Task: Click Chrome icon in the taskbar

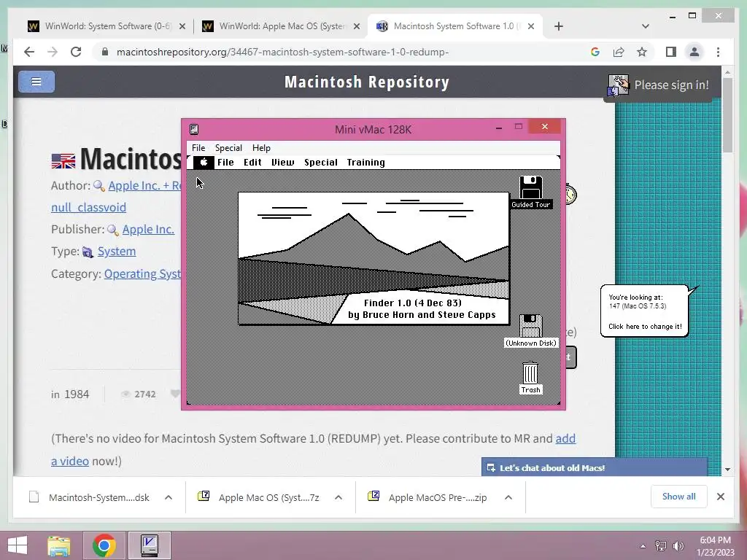Action: tap(104, 545)
